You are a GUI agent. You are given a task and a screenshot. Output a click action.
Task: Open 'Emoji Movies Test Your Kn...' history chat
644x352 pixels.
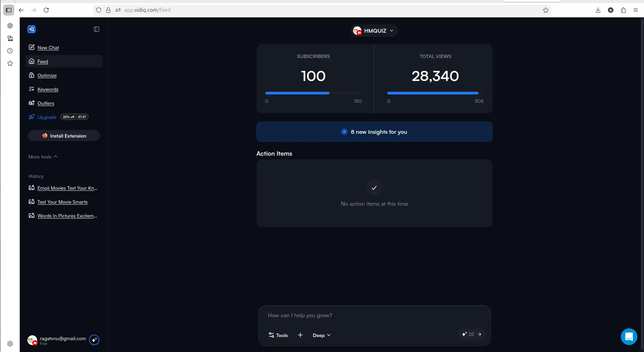pyautogui.click(x=63, y=188)
